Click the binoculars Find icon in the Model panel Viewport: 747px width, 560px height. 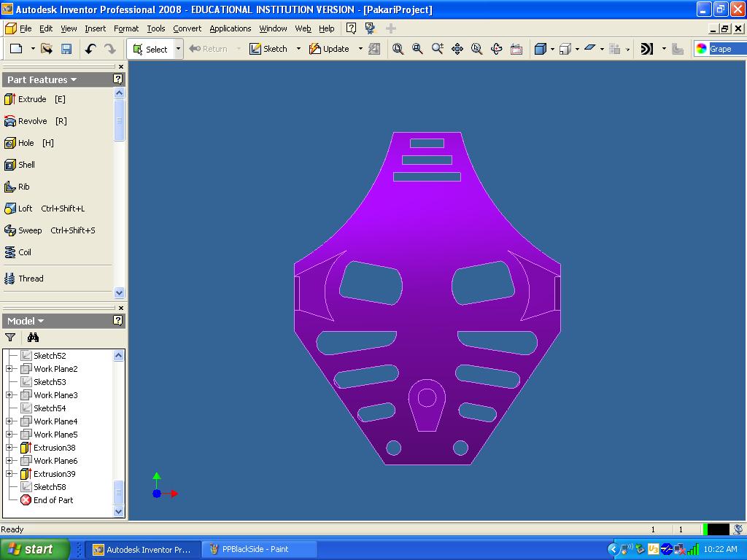[33, 338]
